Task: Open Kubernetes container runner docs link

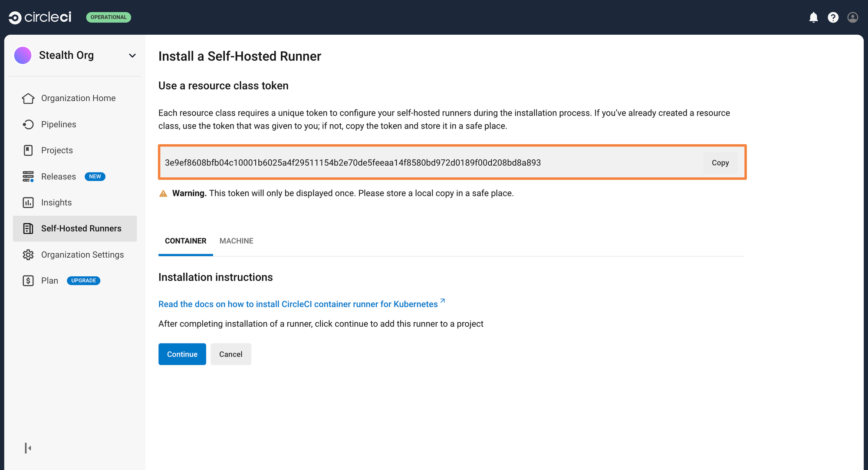Action: tap(298, 304)
